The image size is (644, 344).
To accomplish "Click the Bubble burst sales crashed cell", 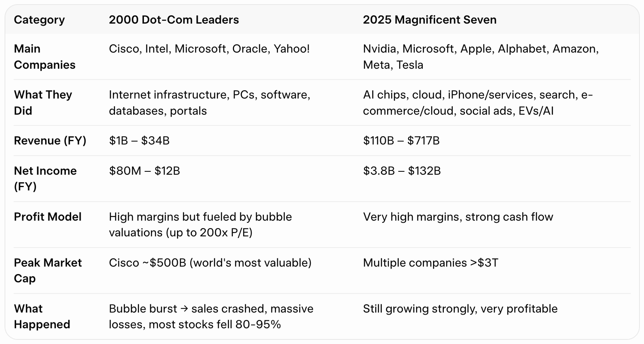I will click(211, 316).
